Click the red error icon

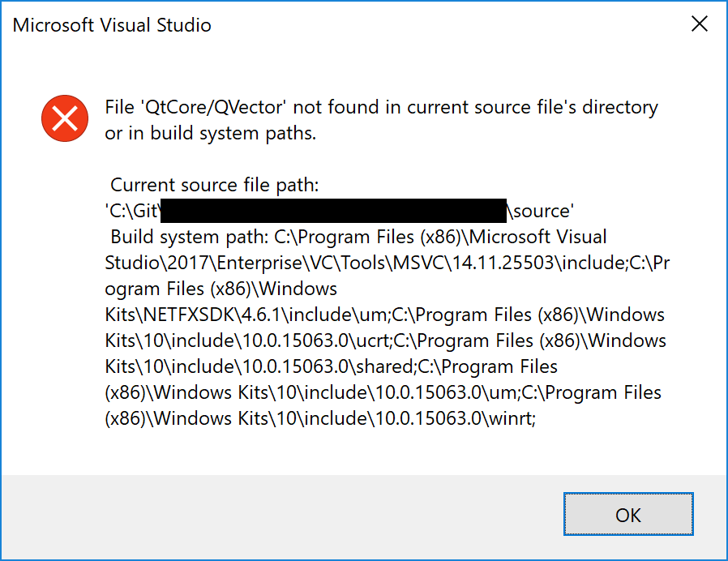click(x=64, y=118)
